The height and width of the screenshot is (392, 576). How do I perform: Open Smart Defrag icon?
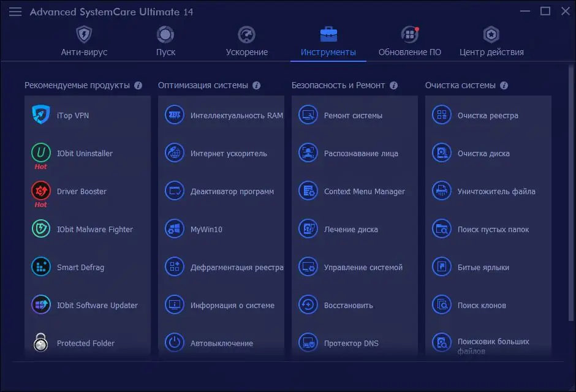point(41,266)
